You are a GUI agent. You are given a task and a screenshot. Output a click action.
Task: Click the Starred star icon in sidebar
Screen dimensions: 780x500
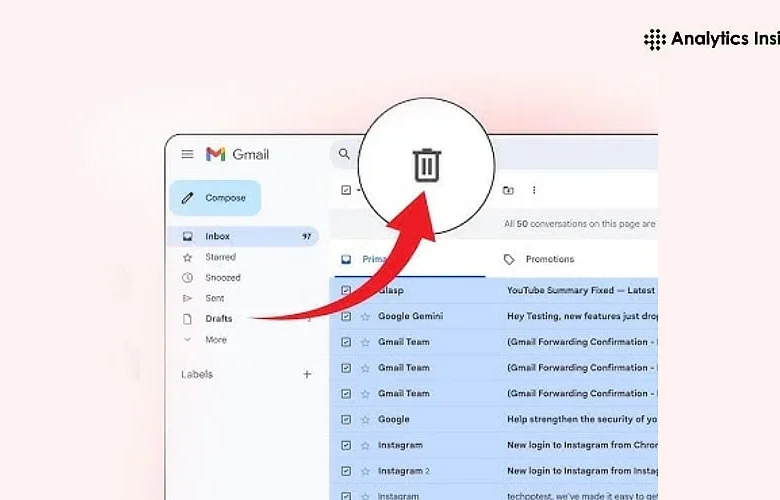pyautogui.click(x=188, y=257)
